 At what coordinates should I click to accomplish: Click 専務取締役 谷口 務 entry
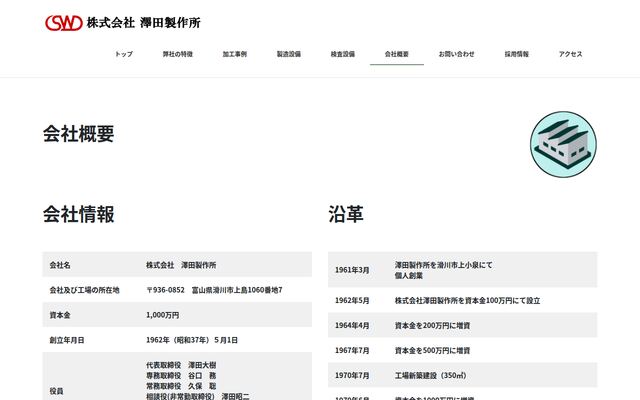181,376
